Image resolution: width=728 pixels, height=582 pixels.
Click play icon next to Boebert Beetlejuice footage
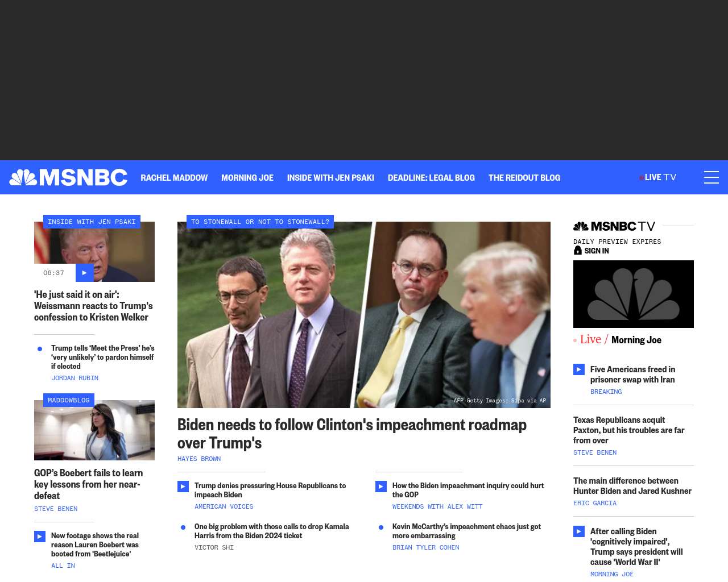pos(40,537)
